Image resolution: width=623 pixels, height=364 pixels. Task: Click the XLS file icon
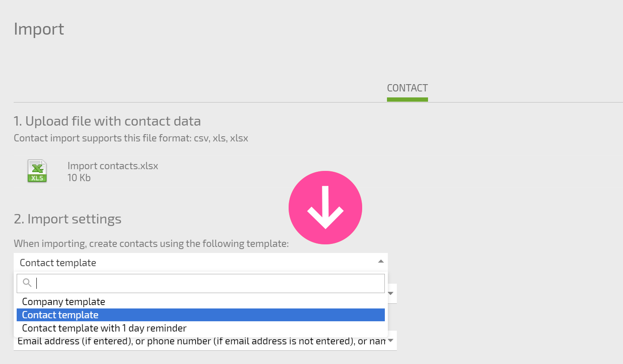(37, 171)
